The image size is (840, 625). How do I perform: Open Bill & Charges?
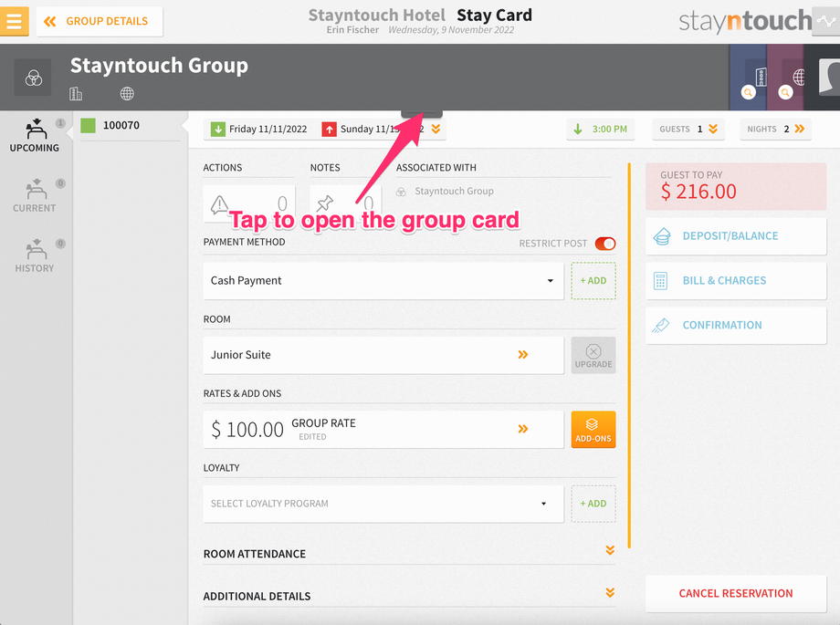click(x=736, y=281)
